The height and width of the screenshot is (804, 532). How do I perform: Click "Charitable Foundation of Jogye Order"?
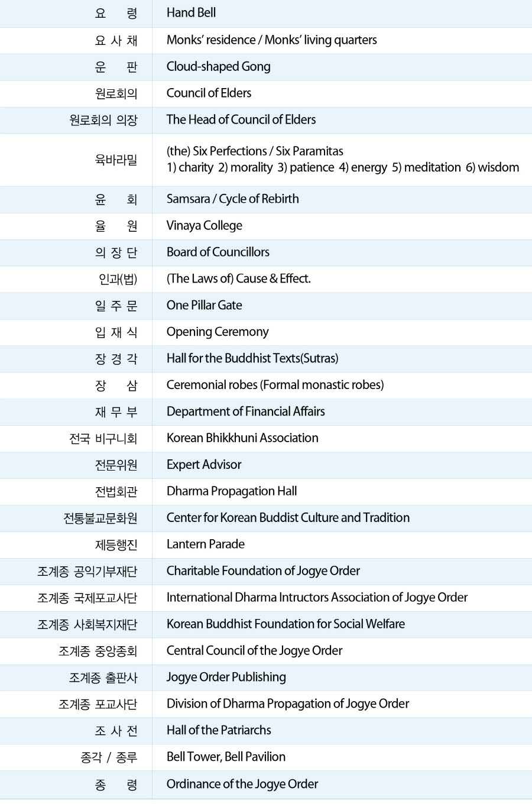pos(263,572)
